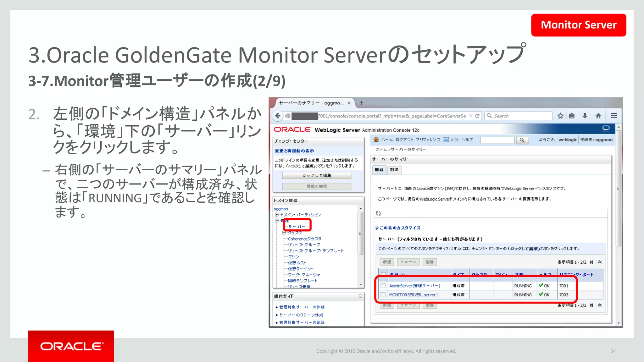The width and height of the screenshot is (644, 362).
Task: Click the page vertical scrollbar thumb
Action: (619, 188)
